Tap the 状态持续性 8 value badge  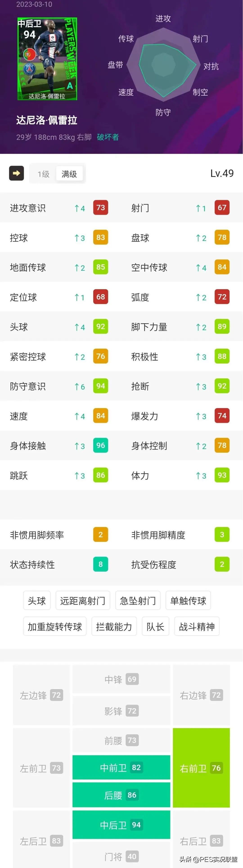pos(101,564)
